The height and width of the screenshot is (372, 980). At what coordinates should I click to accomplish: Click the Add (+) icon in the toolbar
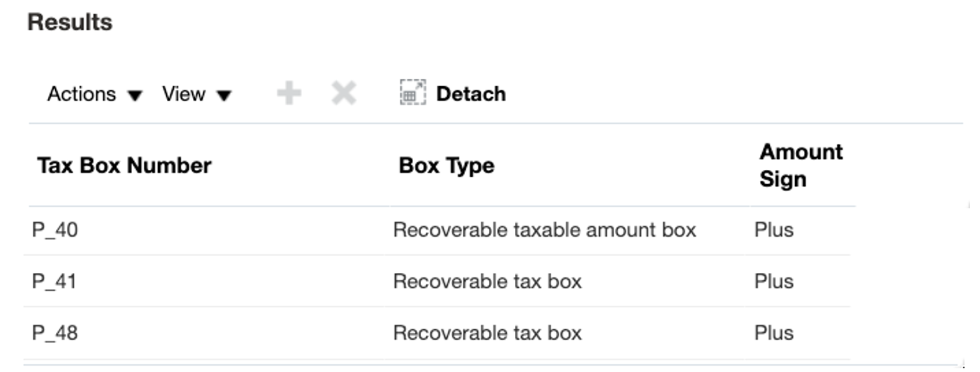click(x=289, y=93)
